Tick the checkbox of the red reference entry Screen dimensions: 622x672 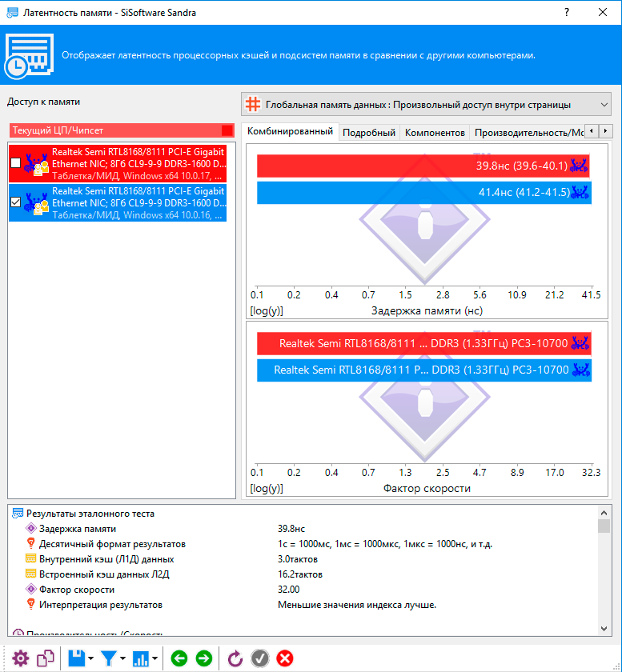[16, 163]
